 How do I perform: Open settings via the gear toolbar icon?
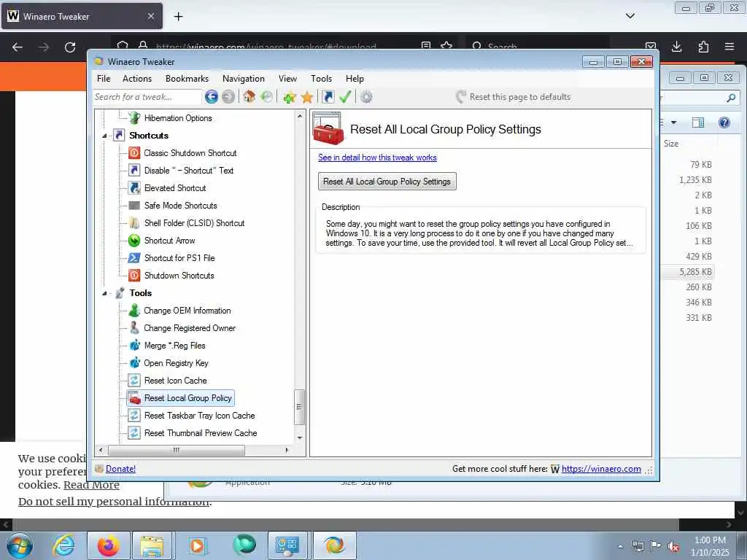(x=366, y=97)
